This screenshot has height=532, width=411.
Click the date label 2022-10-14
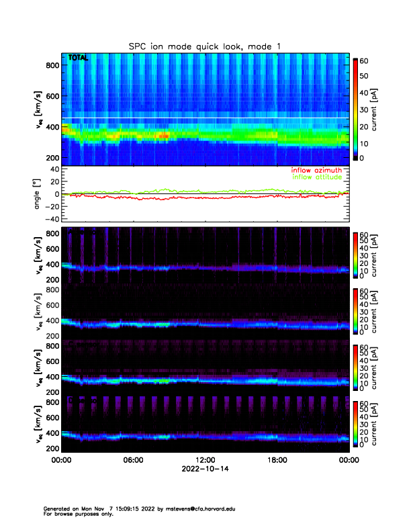205,468
